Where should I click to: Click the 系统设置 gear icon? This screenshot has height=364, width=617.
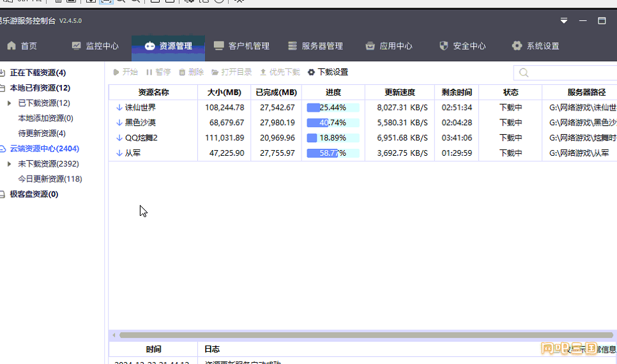point(517,45)
